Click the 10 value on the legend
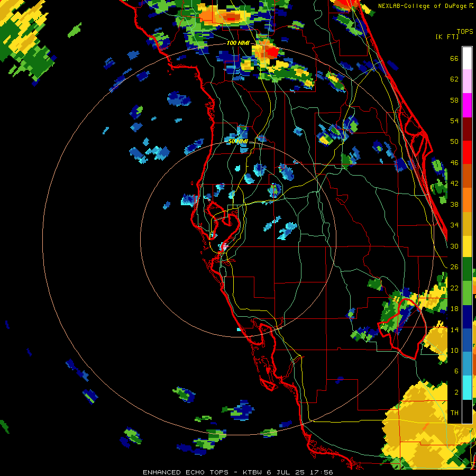Viewport: 476px width, 476px height. tap(454, 350)
